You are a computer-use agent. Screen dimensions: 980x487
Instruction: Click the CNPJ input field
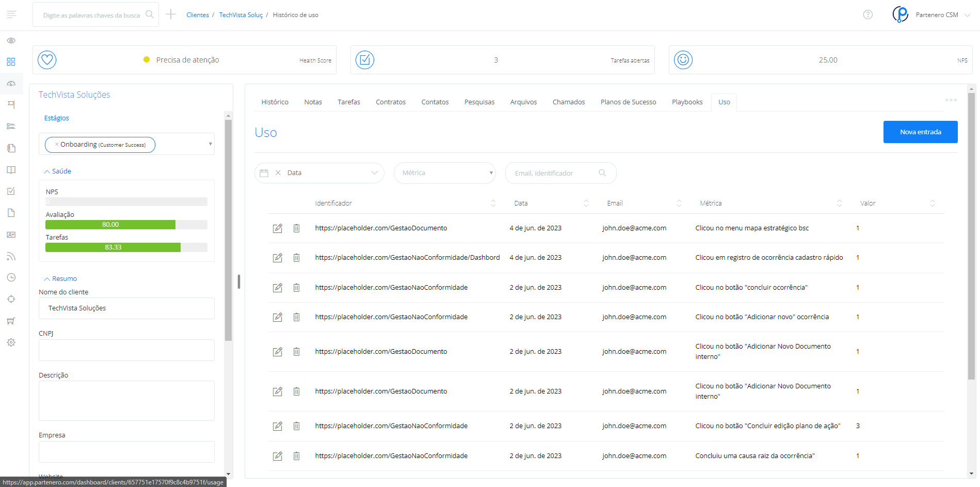click(x=126, y=350)
